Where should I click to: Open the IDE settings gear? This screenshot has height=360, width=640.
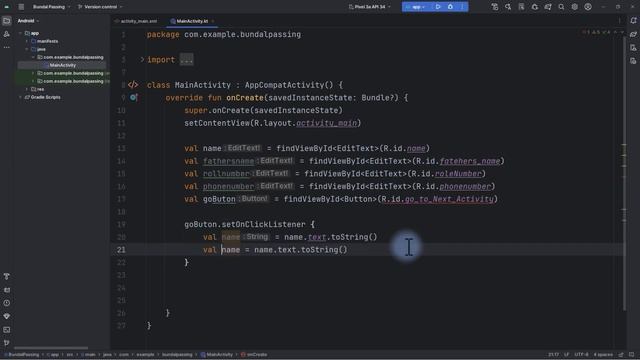pyautogui.click(x=574, y=7)
